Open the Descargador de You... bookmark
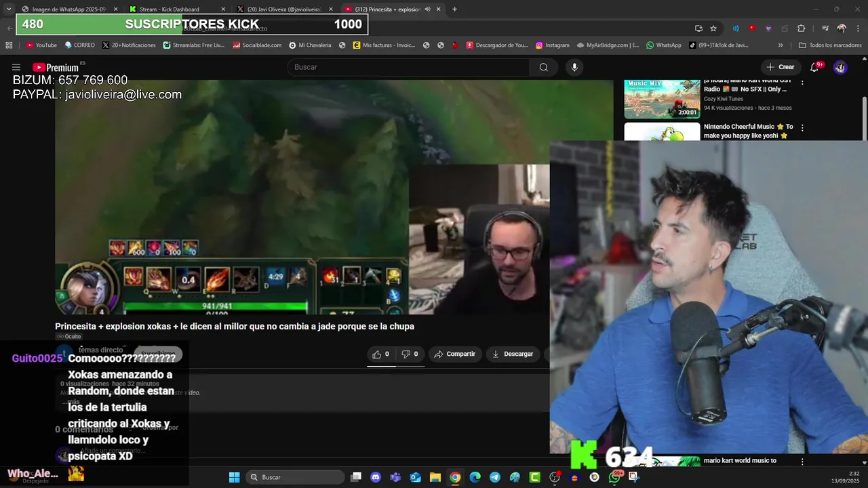 (496, 45)
